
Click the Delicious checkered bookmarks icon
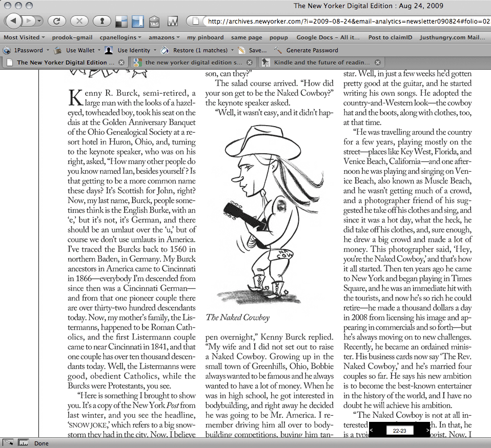(x=121, y=22)
